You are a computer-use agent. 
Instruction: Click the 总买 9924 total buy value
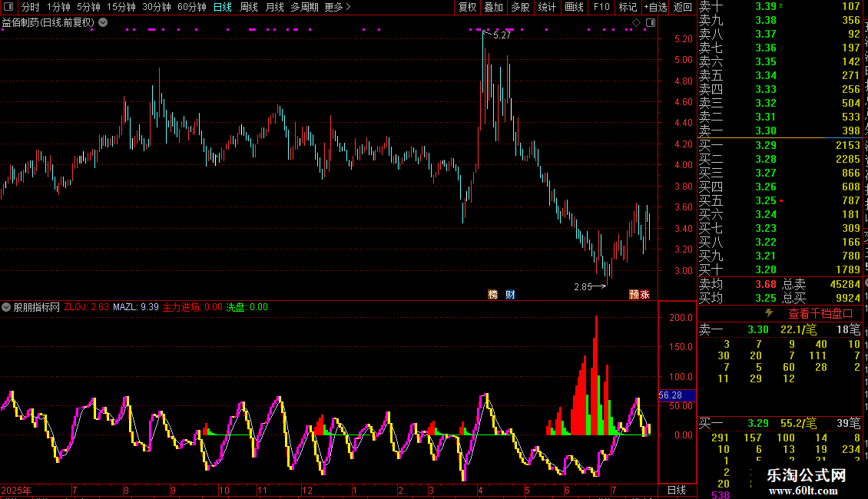[821, 298]
